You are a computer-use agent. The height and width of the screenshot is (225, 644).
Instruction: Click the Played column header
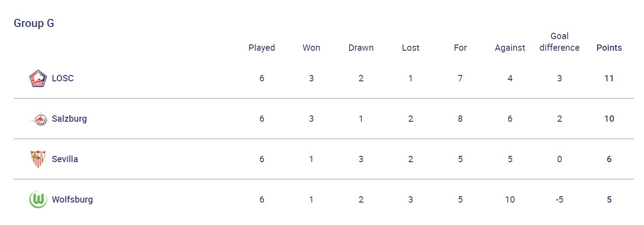pyautogui.click(x=262, y=48)
